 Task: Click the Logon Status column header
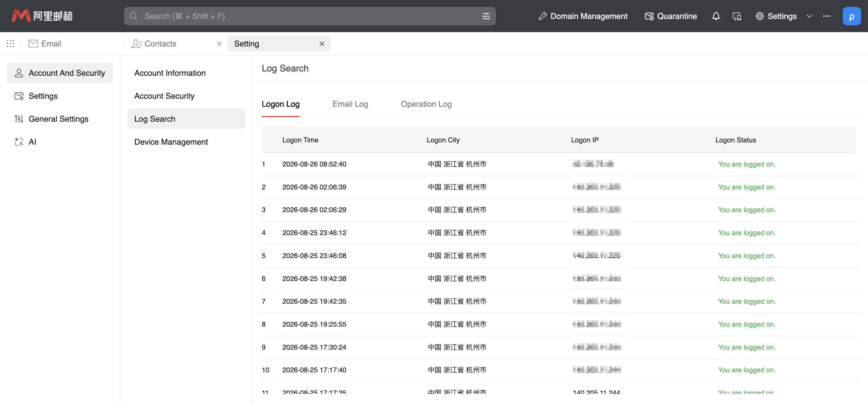[736, 140]
